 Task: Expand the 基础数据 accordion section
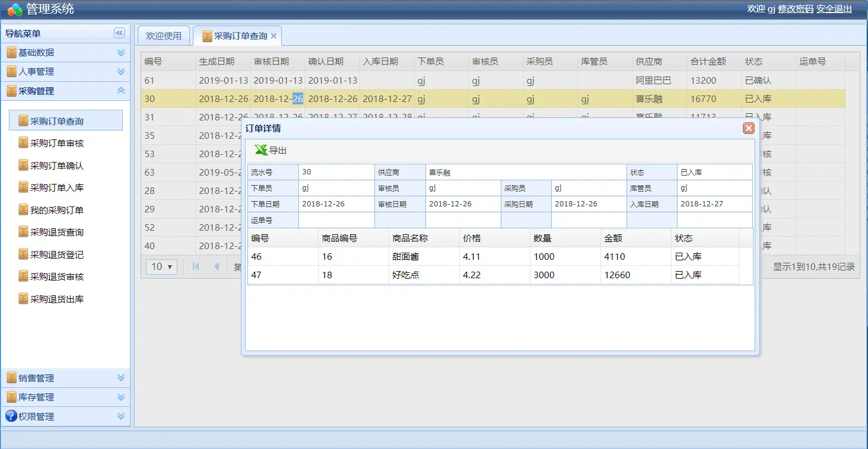click(121, 52)
